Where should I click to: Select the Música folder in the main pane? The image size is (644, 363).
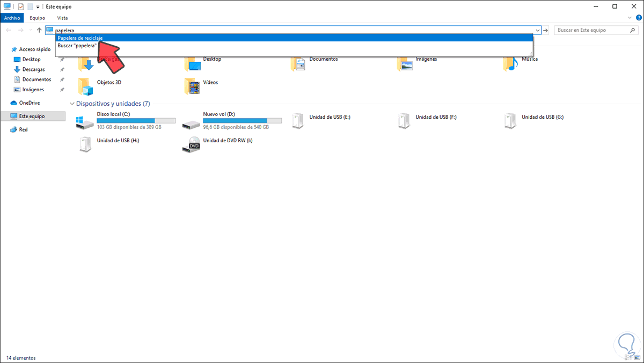522,62
